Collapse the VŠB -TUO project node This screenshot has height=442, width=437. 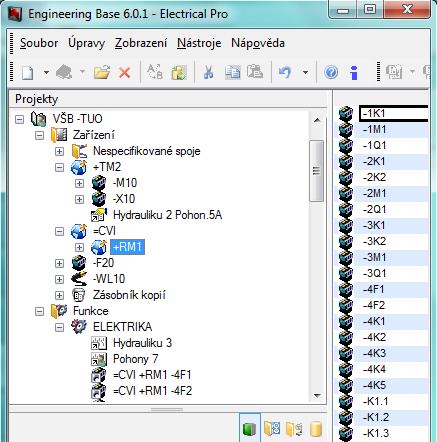(20, 119)
